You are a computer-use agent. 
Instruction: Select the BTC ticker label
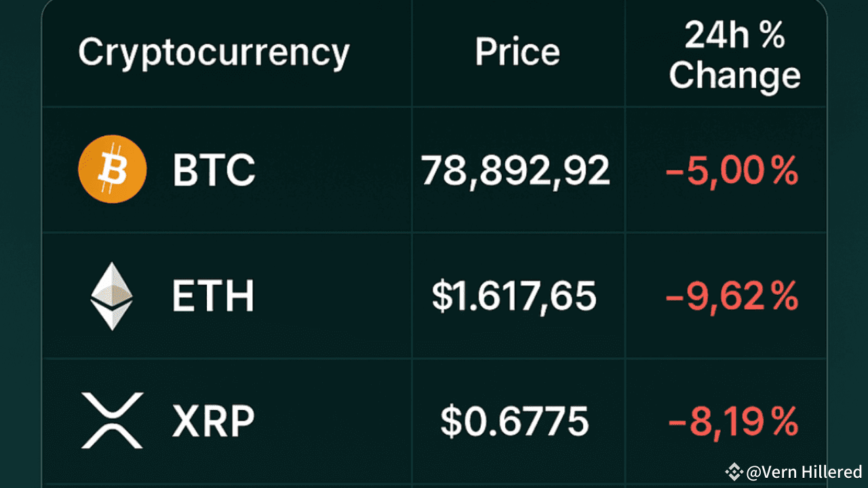[x=214, y=170]
